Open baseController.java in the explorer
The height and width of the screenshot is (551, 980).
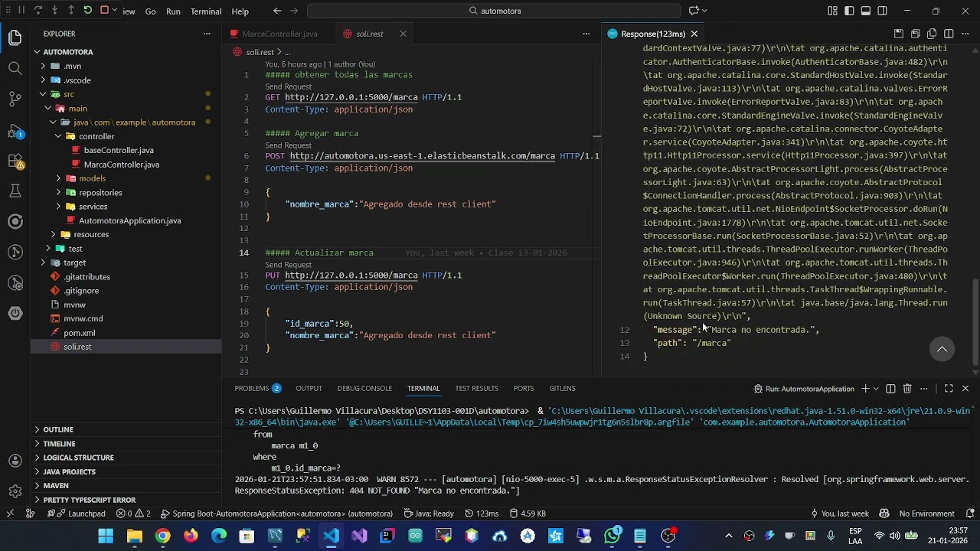pos(119,150)
